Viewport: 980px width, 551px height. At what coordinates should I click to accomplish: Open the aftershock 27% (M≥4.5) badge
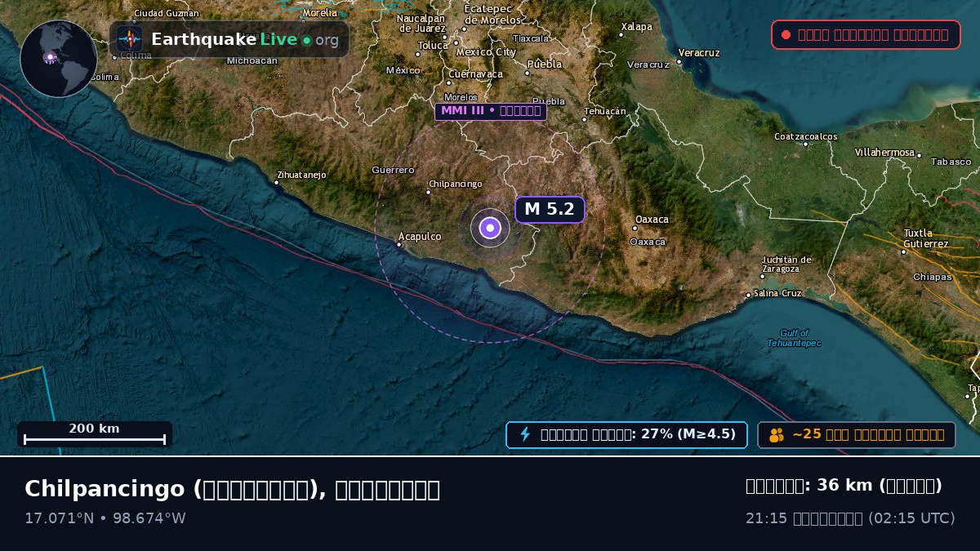626,434
